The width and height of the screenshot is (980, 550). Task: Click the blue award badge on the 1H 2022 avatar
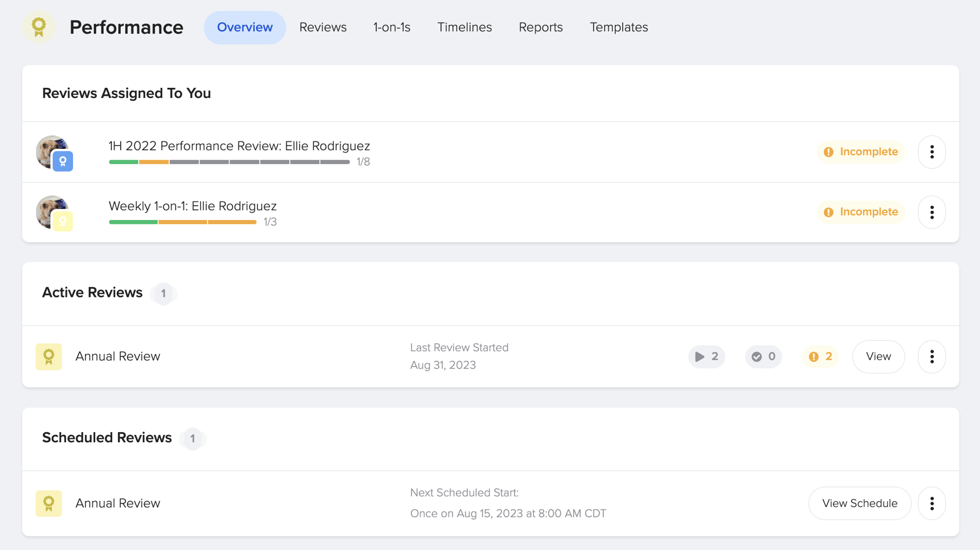[63, 162]
